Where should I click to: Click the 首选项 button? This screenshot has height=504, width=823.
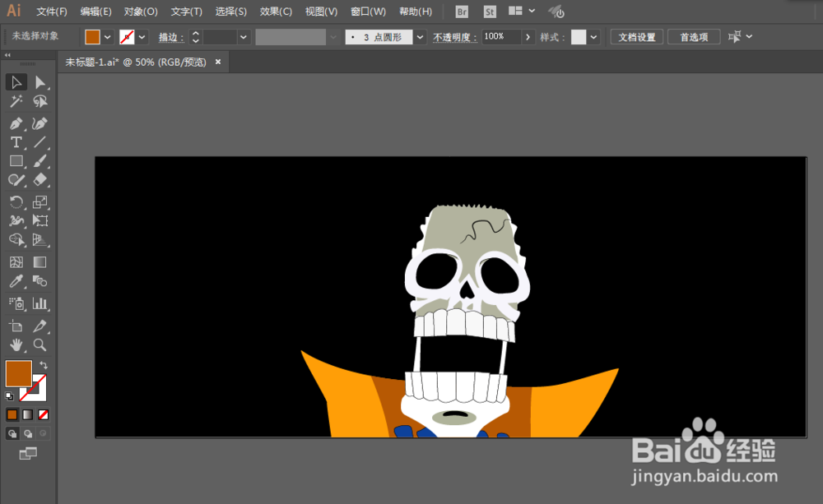click(x=694, y=37)
